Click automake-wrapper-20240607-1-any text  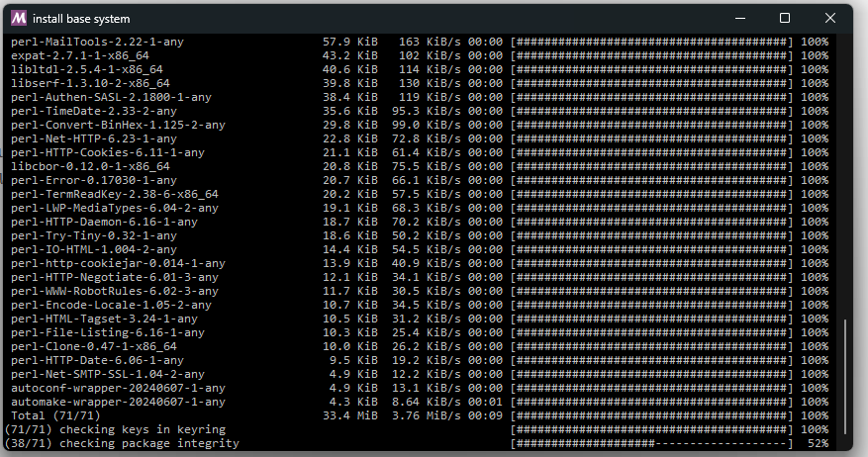(x=118, y=402)
